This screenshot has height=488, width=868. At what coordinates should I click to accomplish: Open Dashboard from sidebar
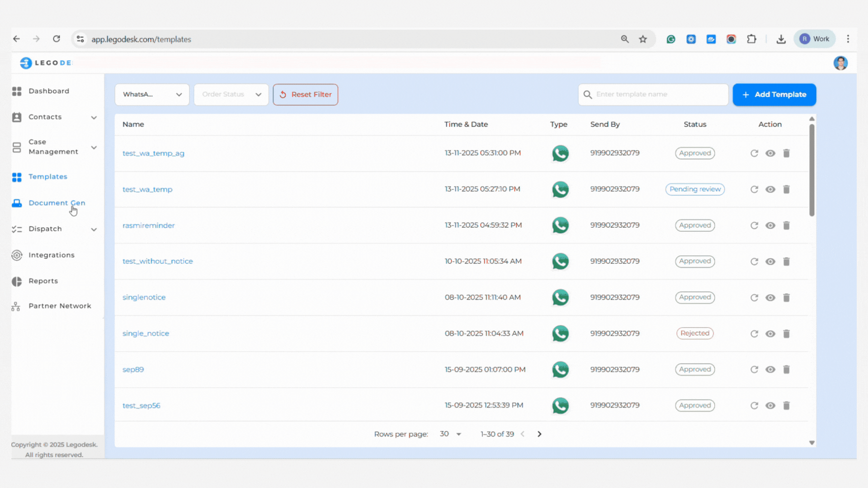[x=48, y=91]
